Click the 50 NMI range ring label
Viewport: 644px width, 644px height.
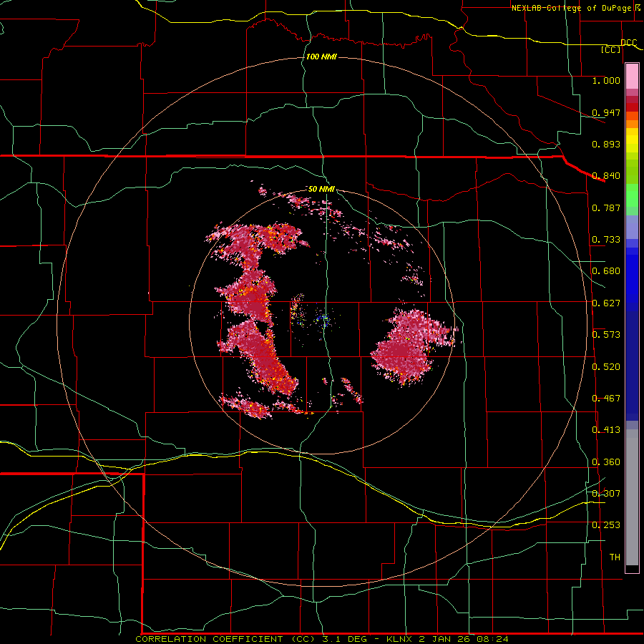point(321,189)
